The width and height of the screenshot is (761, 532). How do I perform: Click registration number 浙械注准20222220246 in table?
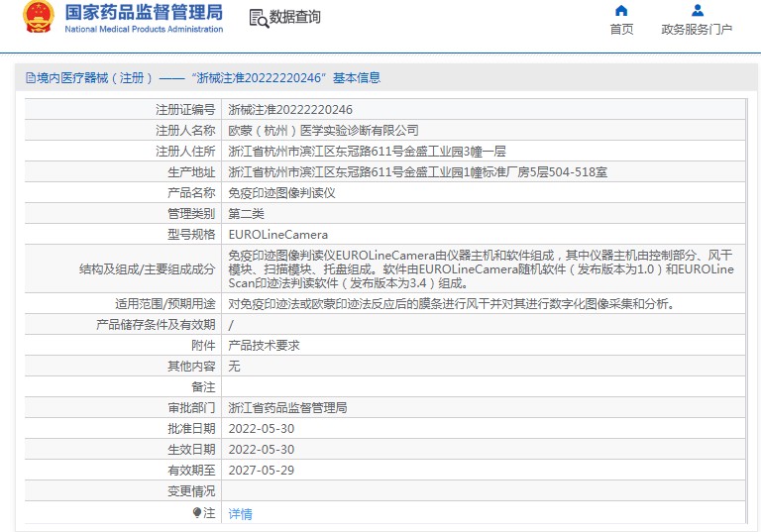coord(290,109)
